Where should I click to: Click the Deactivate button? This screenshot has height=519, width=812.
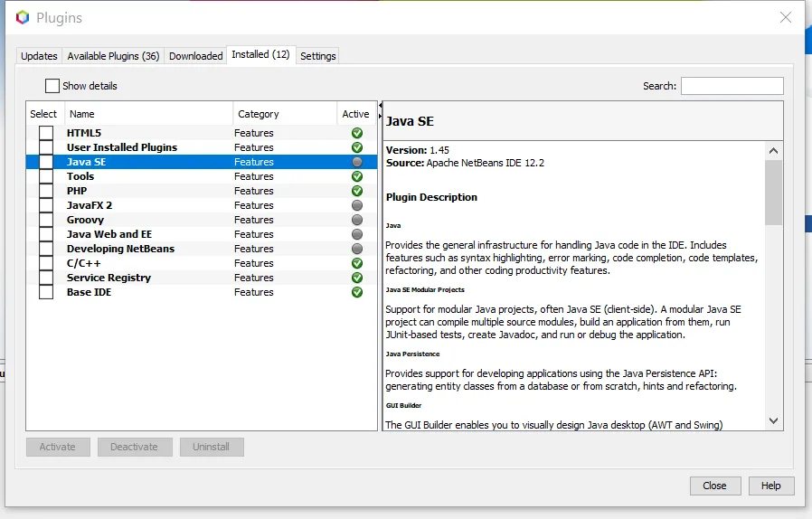134,447
